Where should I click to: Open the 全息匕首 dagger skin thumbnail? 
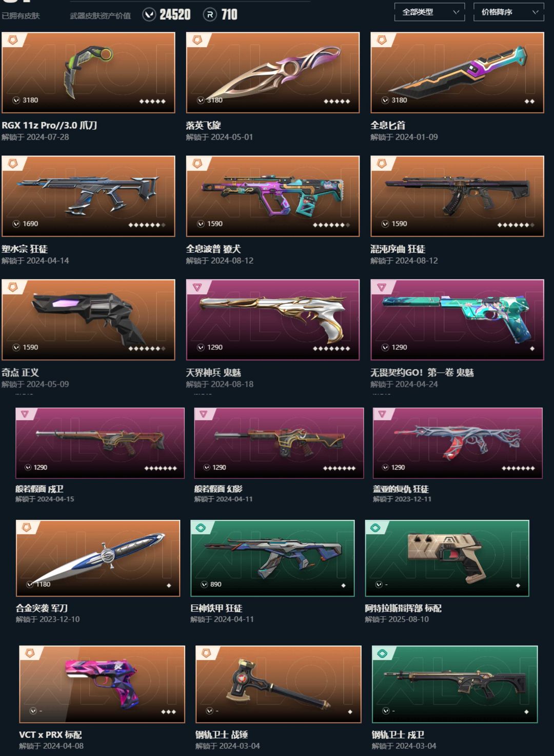457,73
